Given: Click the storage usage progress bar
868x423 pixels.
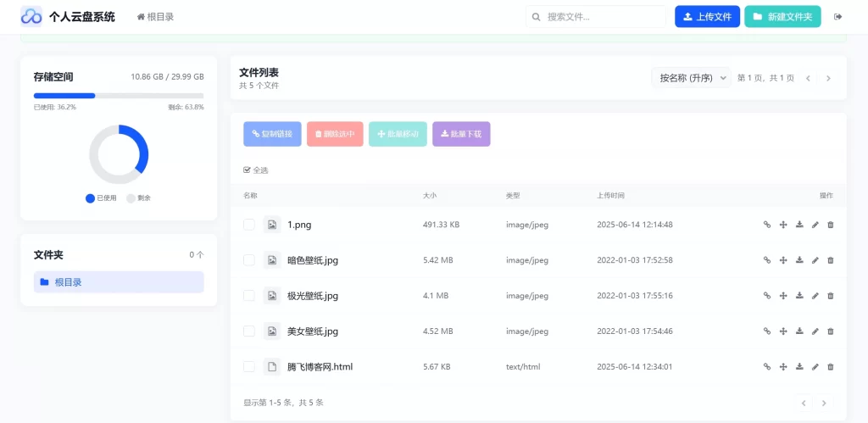Looking at the screenshot, I should (x=119, y=96).
